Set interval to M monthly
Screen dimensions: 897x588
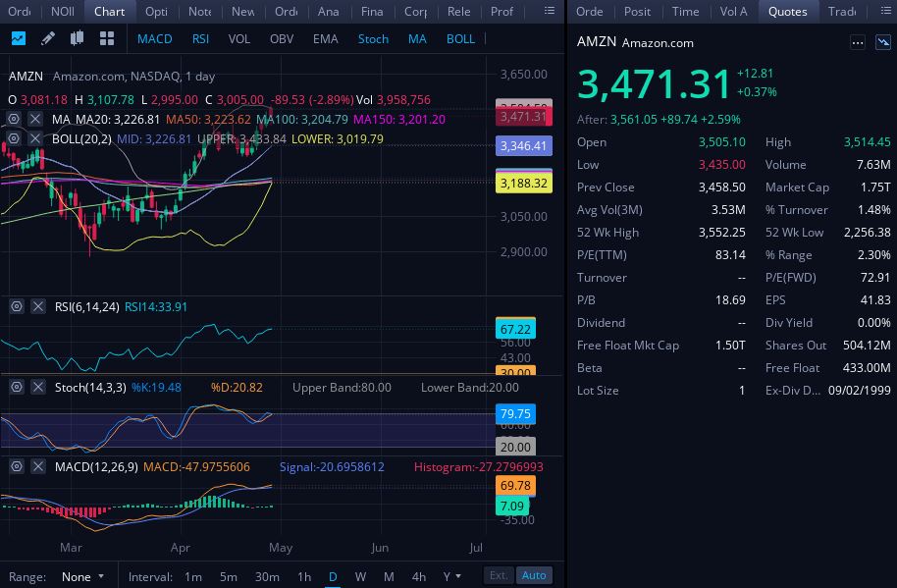[389, 576]
